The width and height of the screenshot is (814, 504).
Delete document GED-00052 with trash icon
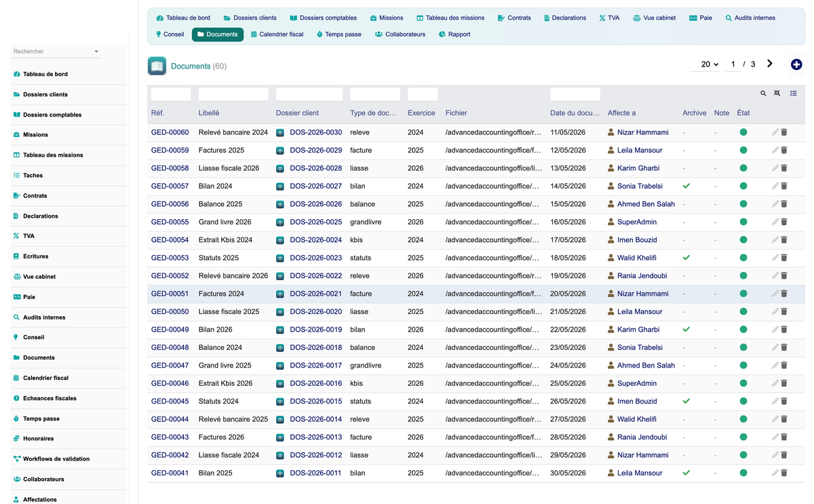(784, 275)
